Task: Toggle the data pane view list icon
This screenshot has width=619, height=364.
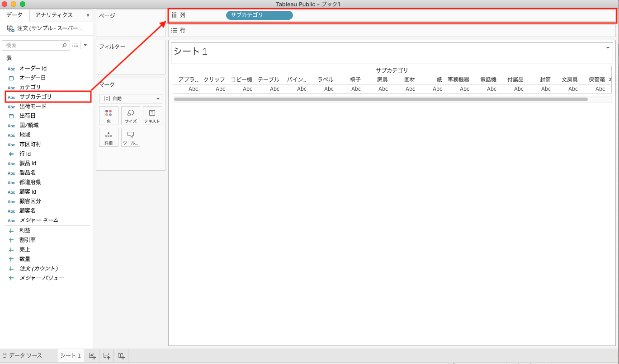Action: pyautogui.click(x=75, y=45)
